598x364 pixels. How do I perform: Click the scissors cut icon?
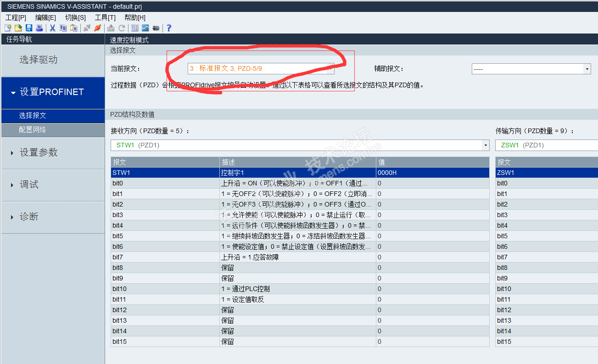coord(52,28)
